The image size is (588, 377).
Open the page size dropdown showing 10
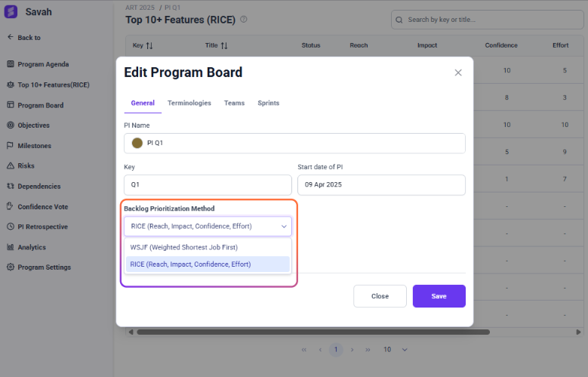(x=395, y=350)
